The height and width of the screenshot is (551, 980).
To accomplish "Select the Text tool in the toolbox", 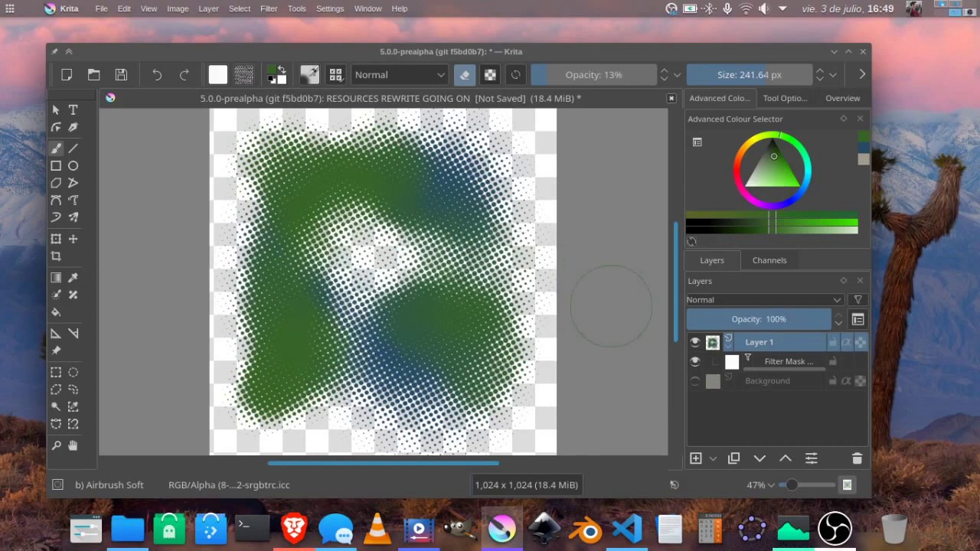I will [x=73, y=110].
